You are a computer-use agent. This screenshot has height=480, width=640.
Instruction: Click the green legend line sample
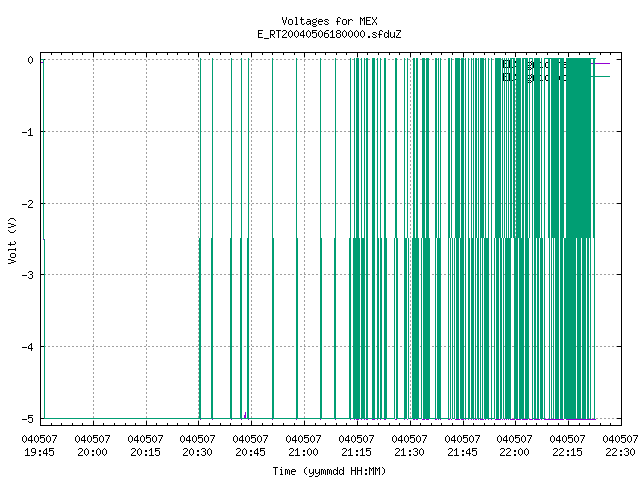tap(602, 77)
